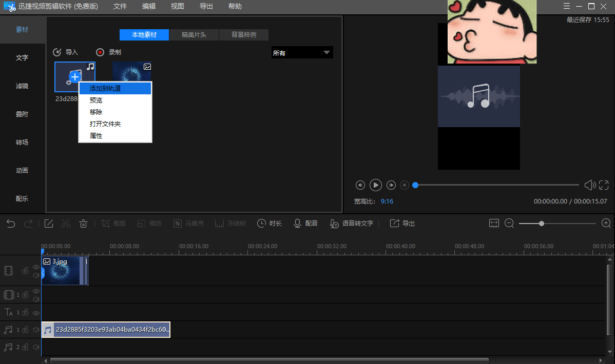Click 语音转文字 speech-to-text tool
The image size is (615, 364).
pos(351,224)
